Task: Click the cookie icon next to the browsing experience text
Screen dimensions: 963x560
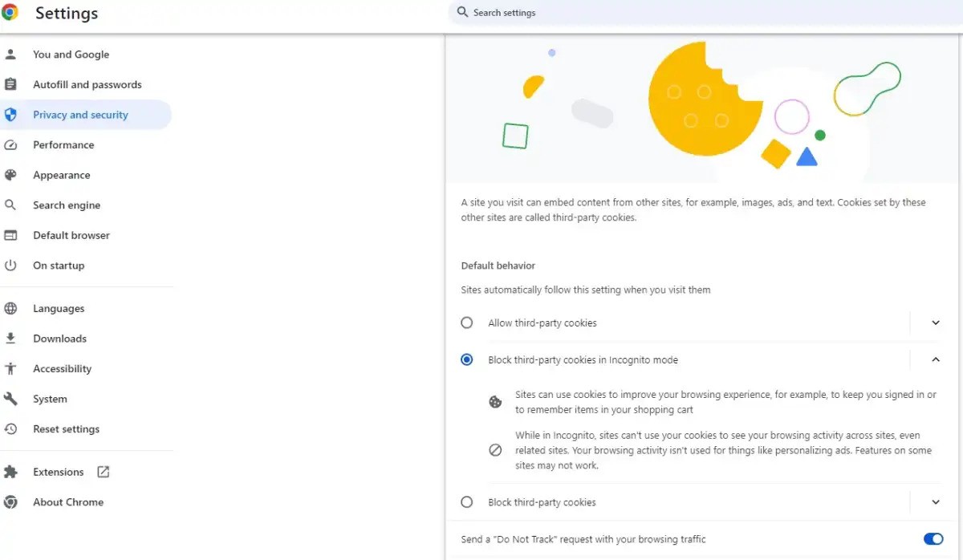Action: click(495, 402)
